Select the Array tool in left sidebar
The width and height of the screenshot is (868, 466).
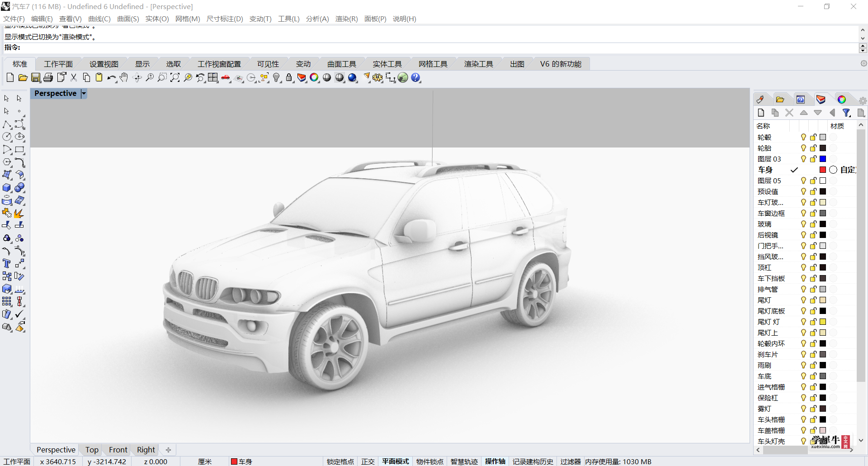click(7, 301)
